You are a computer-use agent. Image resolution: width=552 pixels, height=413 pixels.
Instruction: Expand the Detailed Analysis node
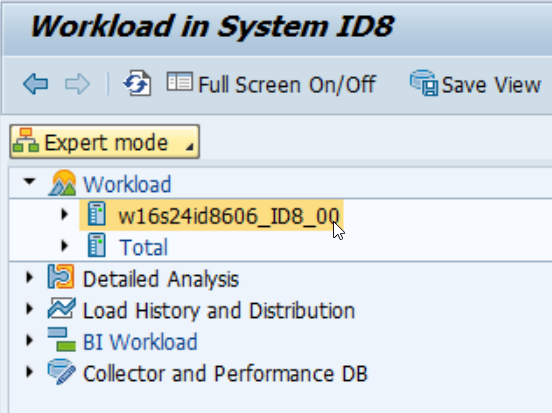[30, 277]
